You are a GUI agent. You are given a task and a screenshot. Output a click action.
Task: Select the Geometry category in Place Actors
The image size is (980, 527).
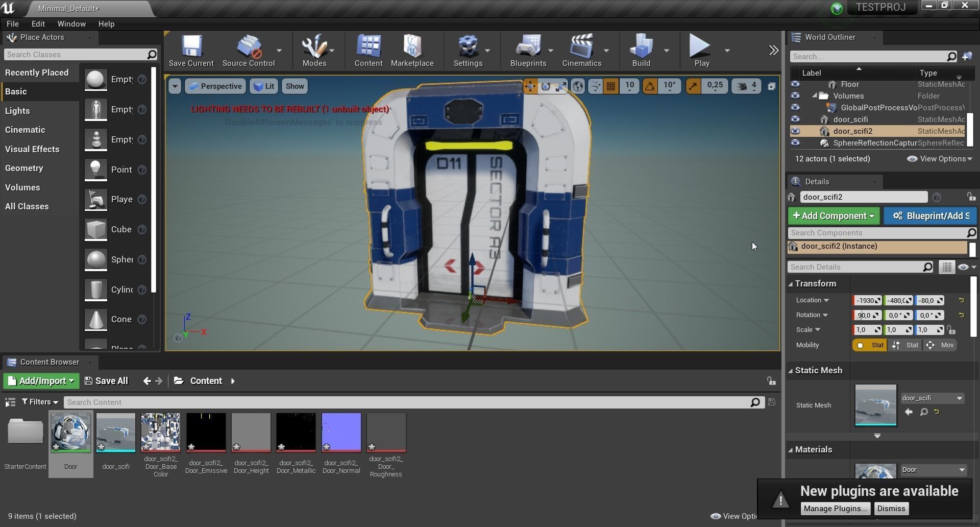[x=24, y=168]
